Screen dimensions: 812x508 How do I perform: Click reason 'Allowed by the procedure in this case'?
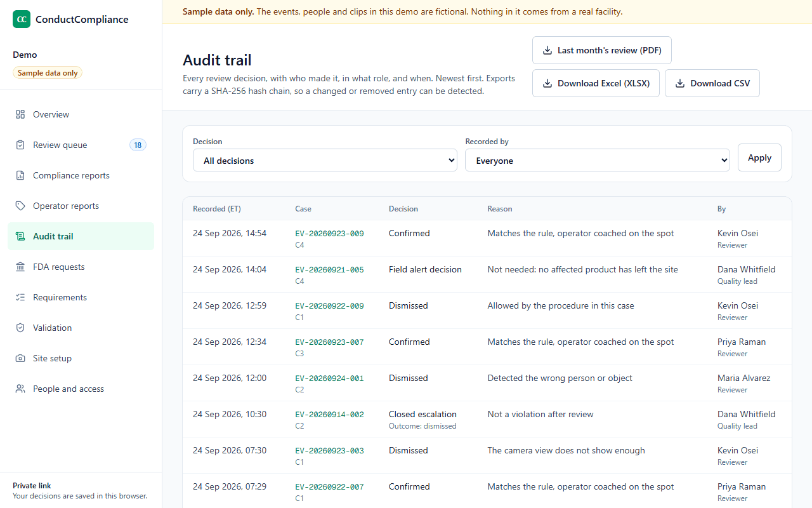[561, 305]
